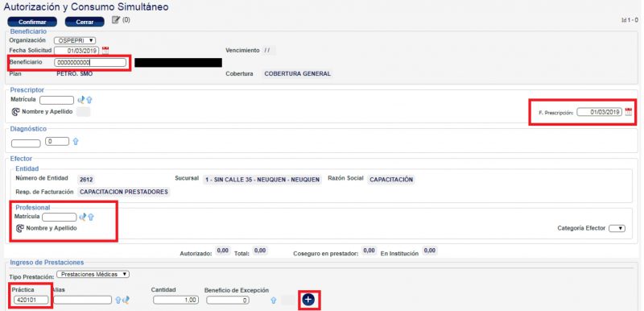Open the Organización OSPEPRI dropdown
Image resolution: width=644 pixels, height=311 pixels.
click(75, 40)
